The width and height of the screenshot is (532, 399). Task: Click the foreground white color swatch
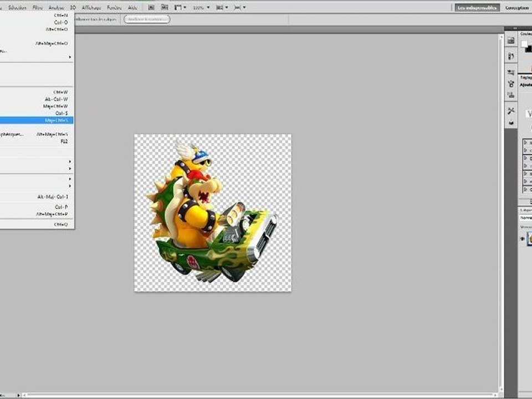[525, 44]
